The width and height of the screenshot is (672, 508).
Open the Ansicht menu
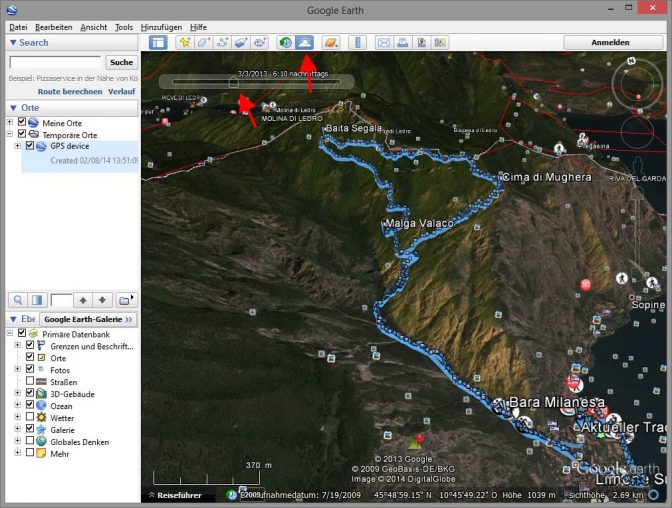(93, 27)
